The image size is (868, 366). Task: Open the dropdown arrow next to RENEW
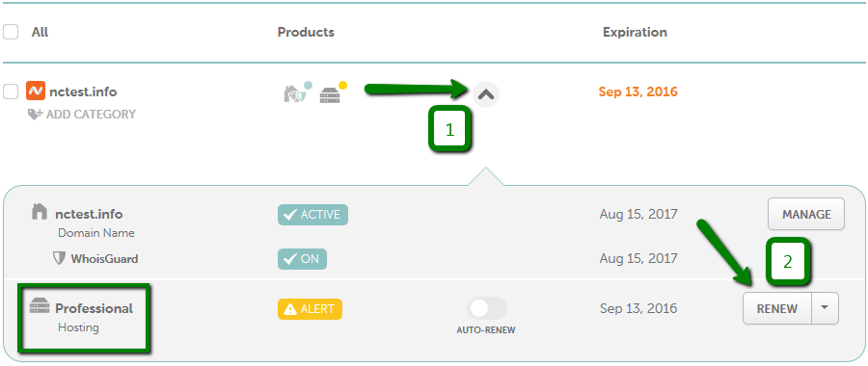click(x=825, y=308)
